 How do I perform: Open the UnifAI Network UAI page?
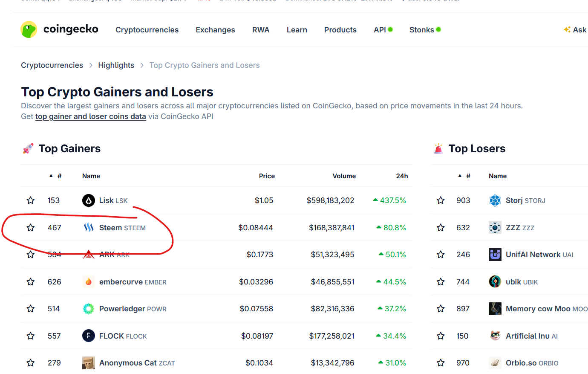pos(539,255)
